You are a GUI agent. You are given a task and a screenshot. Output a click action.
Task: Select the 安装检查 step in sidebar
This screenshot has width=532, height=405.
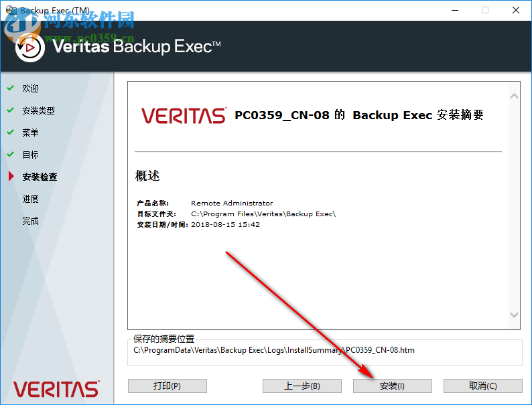point(40,177)
